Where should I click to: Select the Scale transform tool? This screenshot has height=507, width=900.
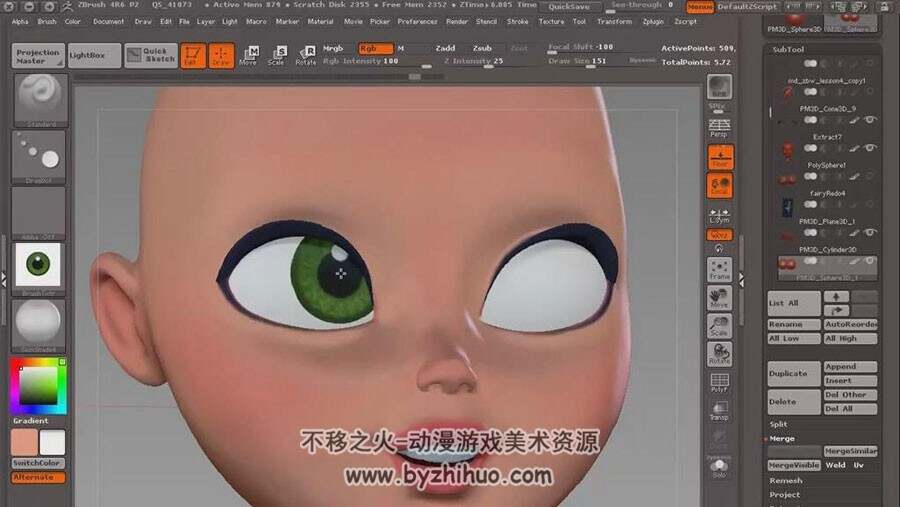277,56
